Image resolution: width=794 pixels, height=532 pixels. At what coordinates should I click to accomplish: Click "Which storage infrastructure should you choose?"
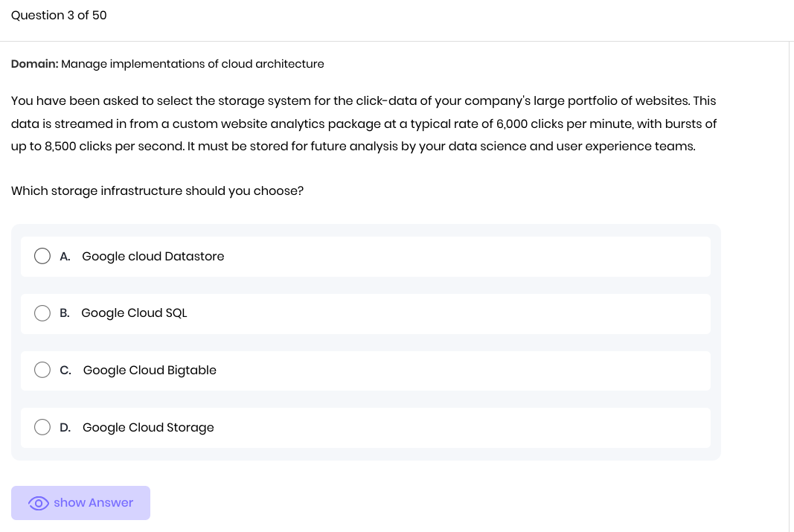click(x=157, y=191)
